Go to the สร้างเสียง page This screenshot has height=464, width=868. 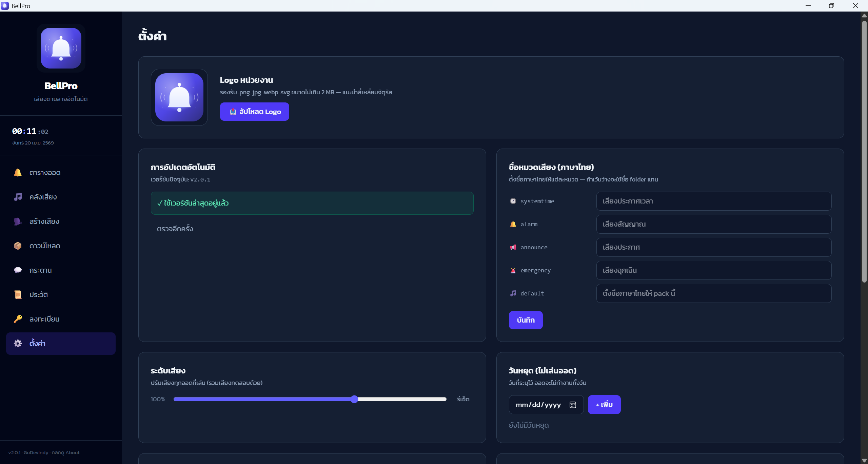click(61, 221)
